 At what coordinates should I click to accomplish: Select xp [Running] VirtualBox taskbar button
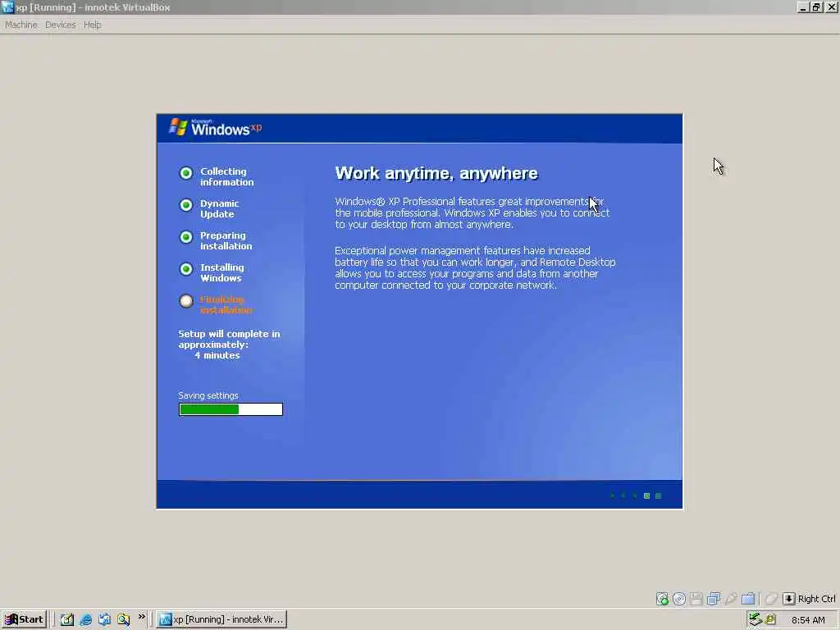(221, 619)
